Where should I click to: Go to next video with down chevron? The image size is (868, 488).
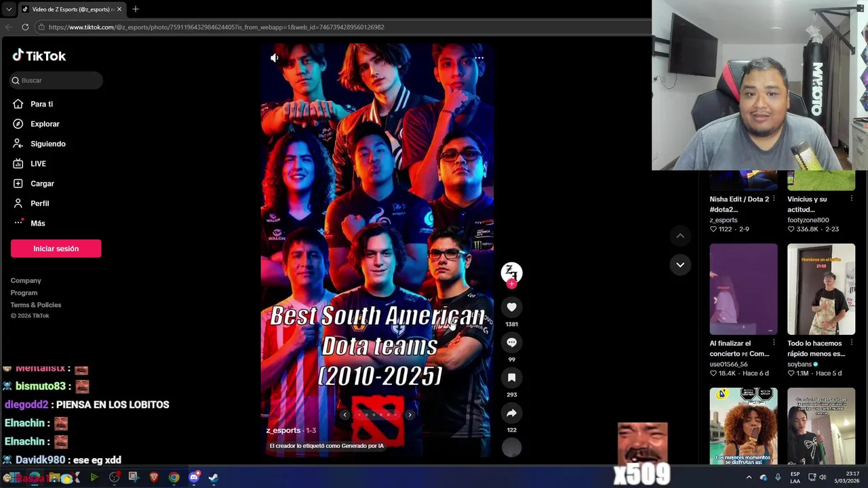coord(680,264)
